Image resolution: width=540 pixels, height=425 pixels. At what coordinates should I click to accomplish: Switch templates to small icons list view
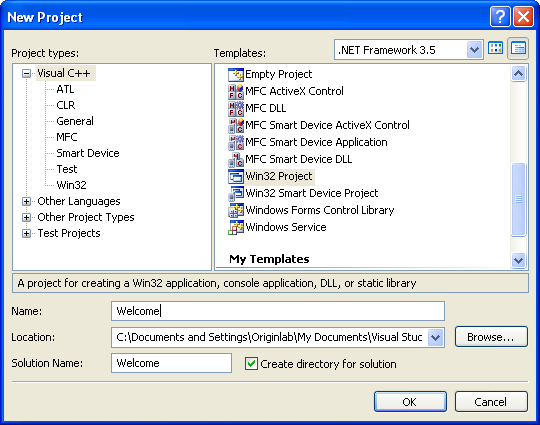(x=518, y=48)
